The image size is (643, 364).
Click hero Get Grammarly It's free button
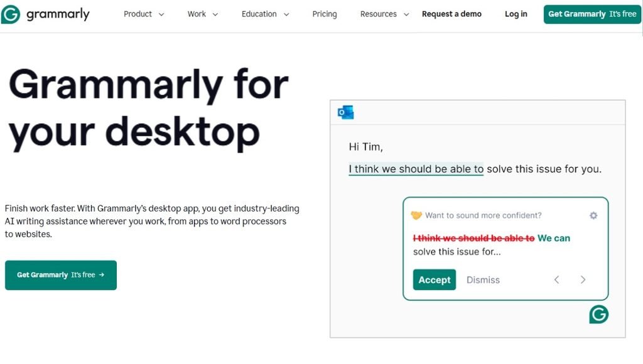pos(61,275)
